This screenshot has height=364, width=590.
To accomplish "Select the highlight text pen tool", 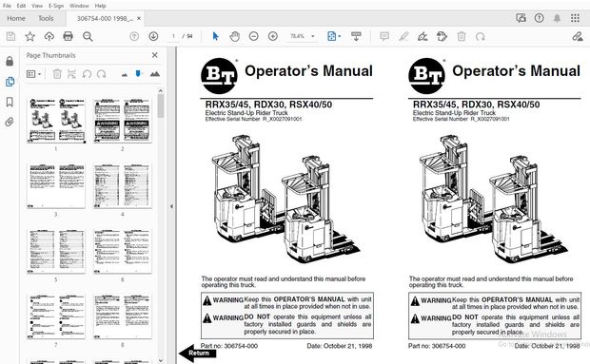I will pyautogui.click(x=403, y=36).
